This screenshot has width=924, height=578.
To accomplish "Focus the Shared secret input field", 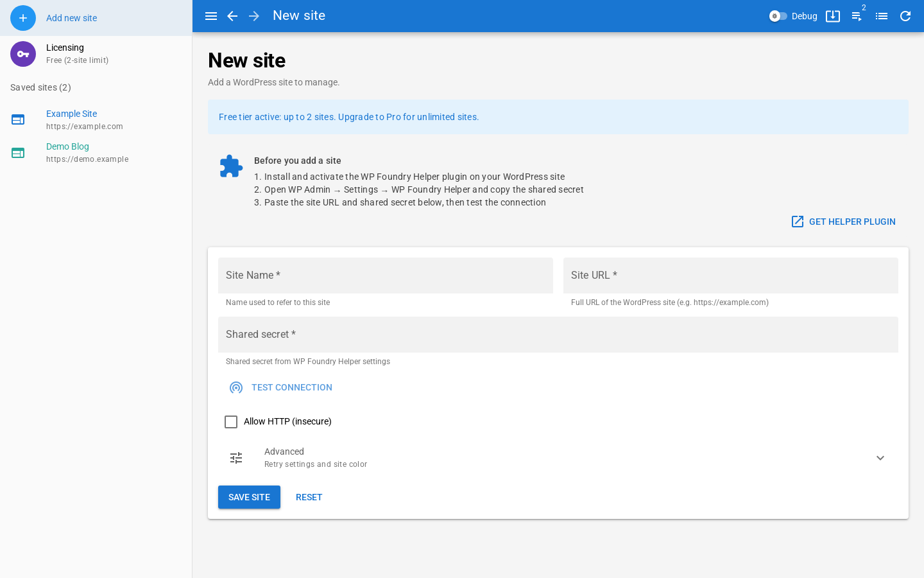I will coord(558,335).
